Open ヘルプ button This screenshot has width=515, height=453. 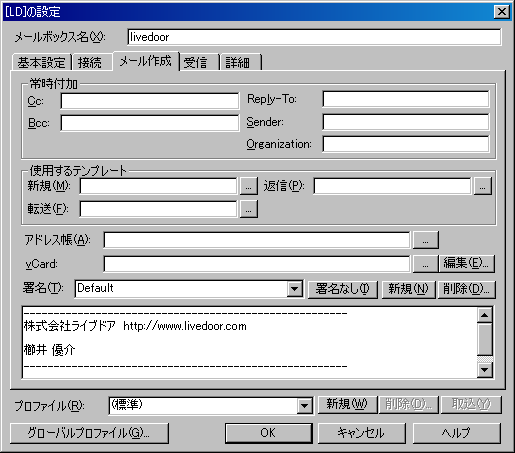click(457, 433)
